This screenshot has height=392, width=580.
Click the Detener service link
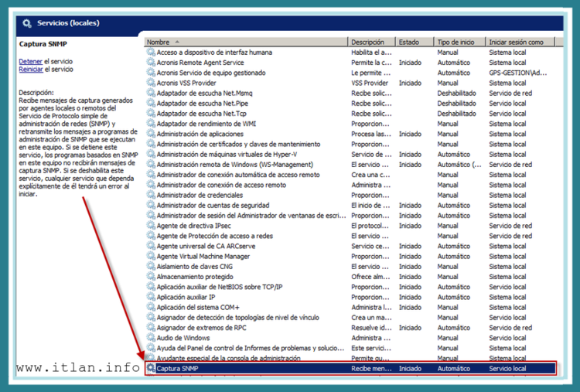(x=30, y=61)
